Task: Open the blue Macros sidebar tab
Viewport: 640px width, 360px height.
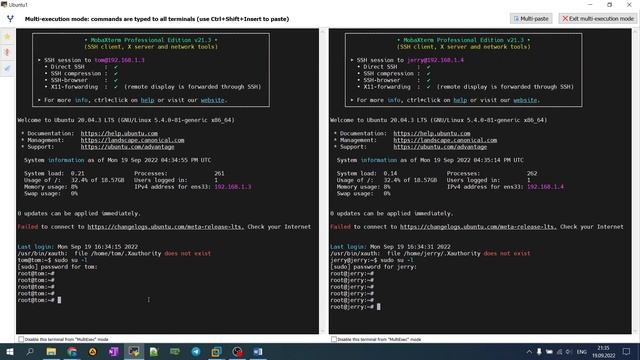Action: pyautogui.click(x=7, y=68)
